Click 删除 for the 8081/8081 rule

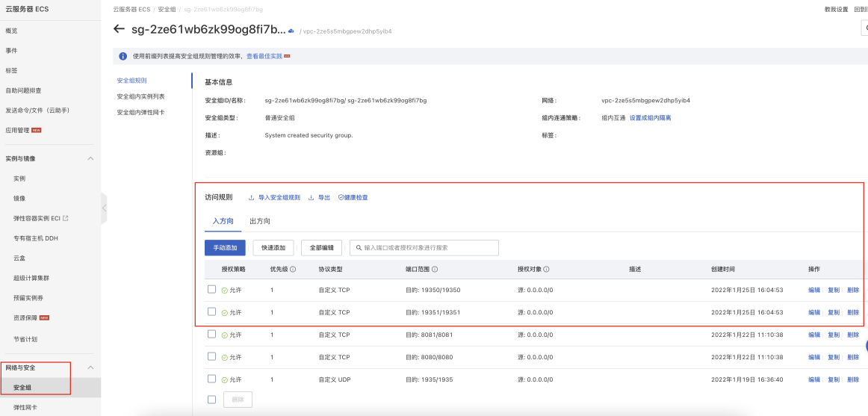click(x=853, y=335)
